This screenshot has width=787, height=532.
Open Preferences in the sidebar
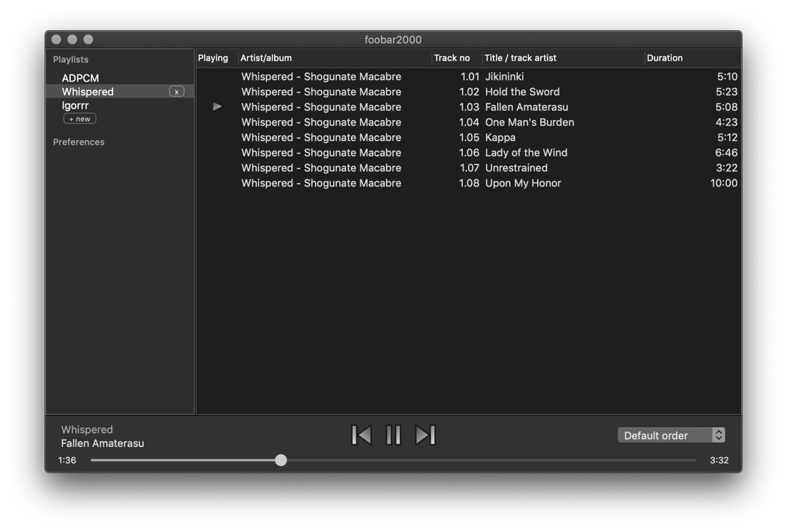(x=79, y=142)
